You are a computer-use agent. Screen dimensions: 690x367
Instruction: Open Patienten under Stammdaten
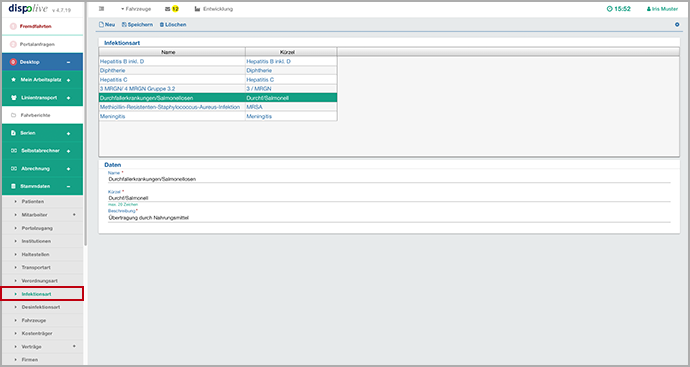42,202
